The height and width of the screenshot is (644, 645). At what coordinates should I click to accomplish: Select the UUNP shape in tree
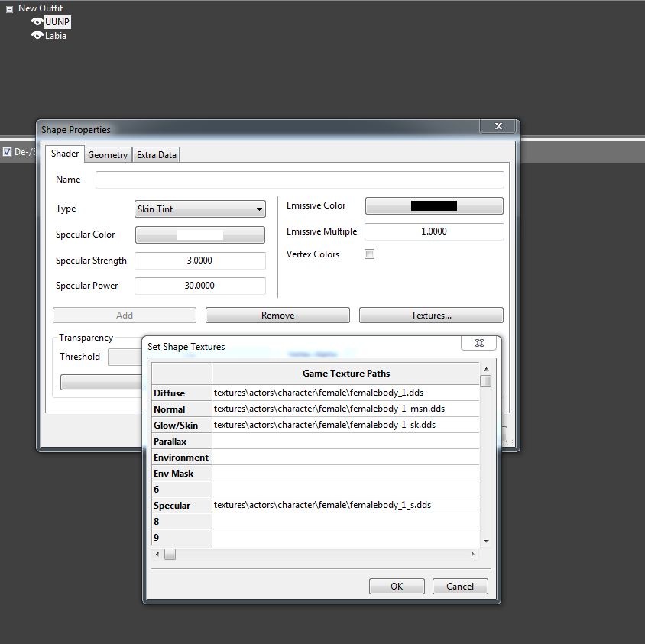point(57,22)
